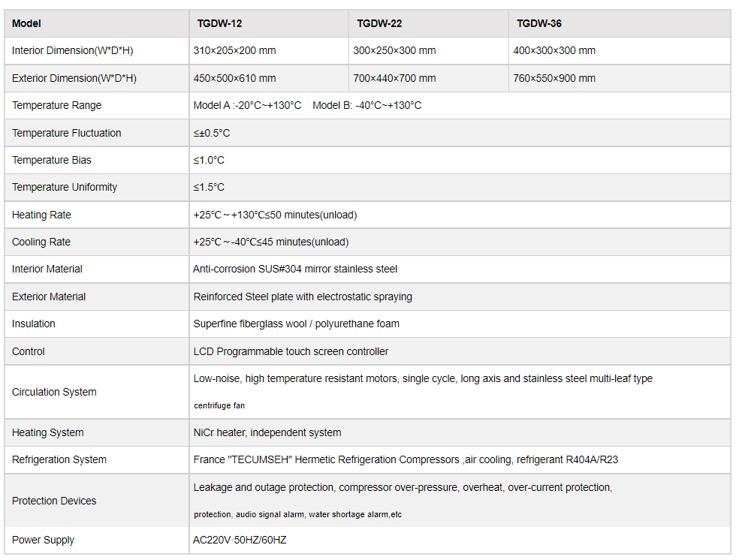736x560 pixels.
Task: Click the Model A/Model B temperature range value
Action: pos(307,105)
